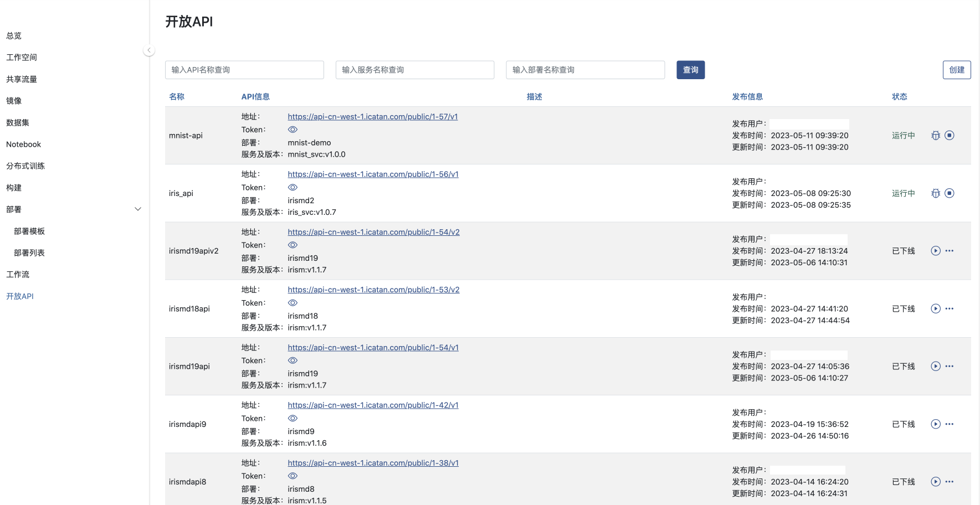Click the 创建 button
The width and height of the screenshot is (980, 505).
click(956, 70)
